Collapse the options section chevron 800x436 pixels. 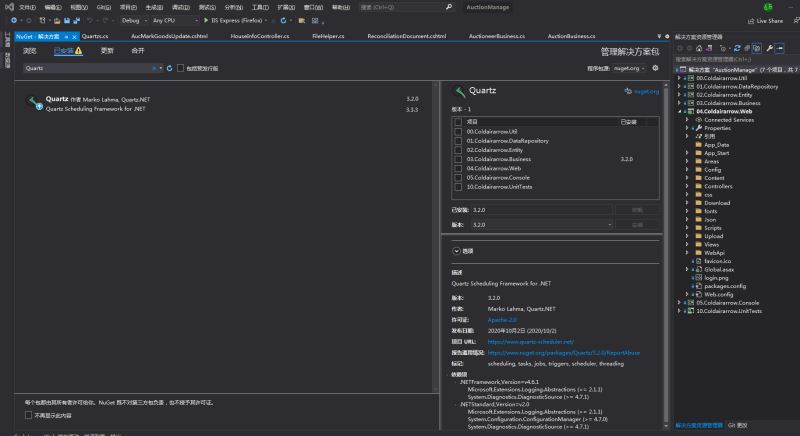pos(456,251)
